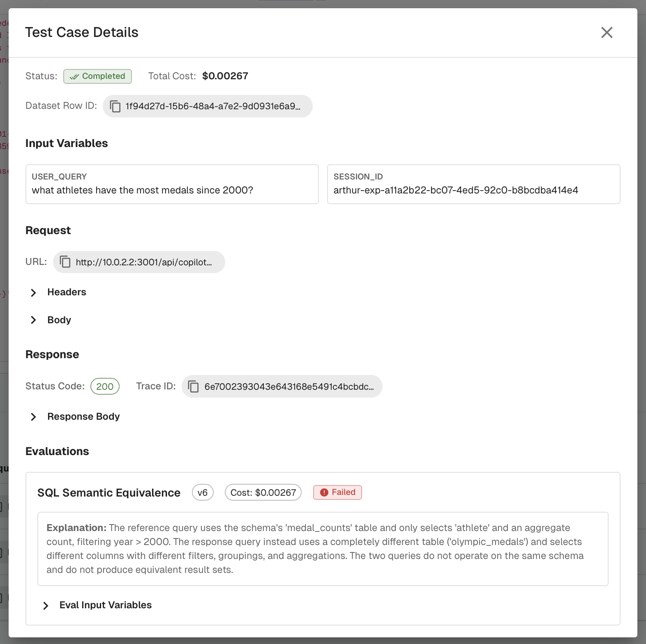Click the SESSION_ID variable box
This screenshot has height=644, width=646.
(474, 184)
